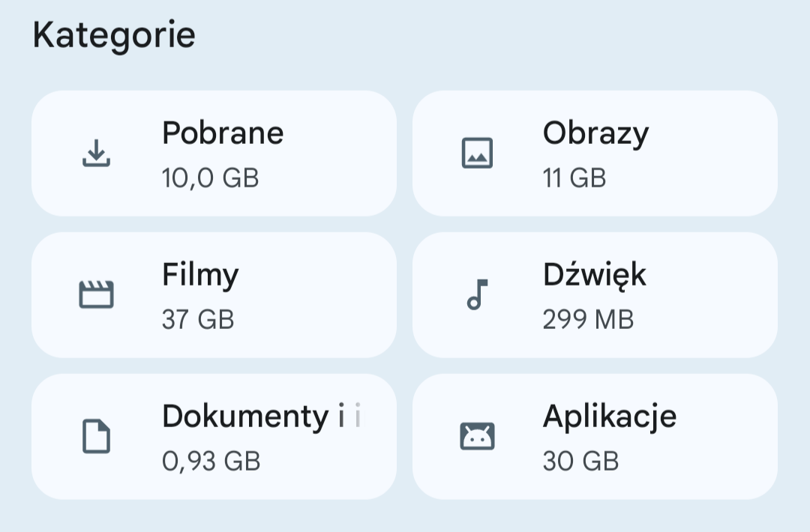Click the Kategorie section heading
This screenshot has width=810, height=532.
[114, 36]
